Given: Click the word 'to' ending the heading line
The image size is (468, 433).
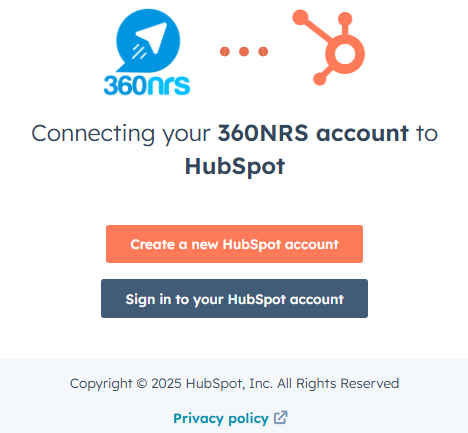Looking at the screenshot, I should 427,133.
